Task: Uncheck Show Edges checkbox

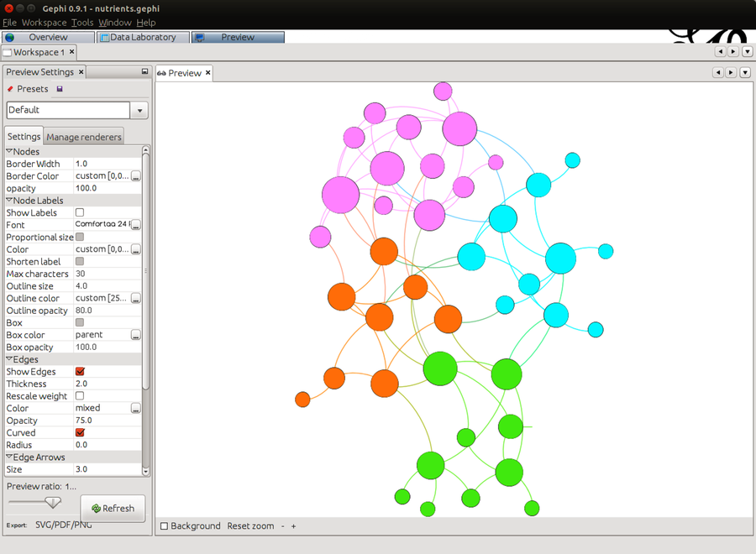Action: (x=80, y=371)
